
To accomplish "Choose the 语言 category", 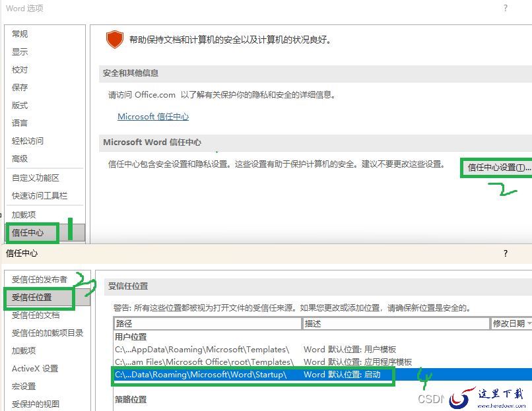I will [x=20, y=123].
